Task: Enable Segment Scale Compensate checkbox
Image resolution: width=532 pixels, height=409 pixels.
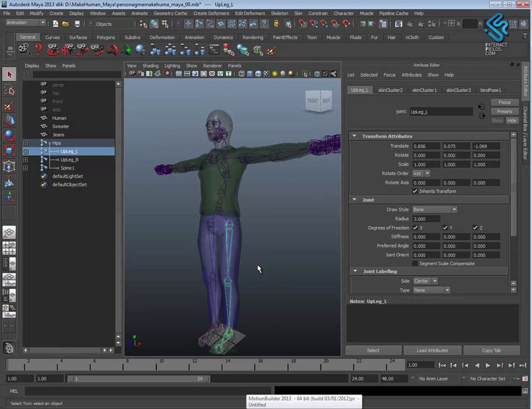Action: (415, 264)
